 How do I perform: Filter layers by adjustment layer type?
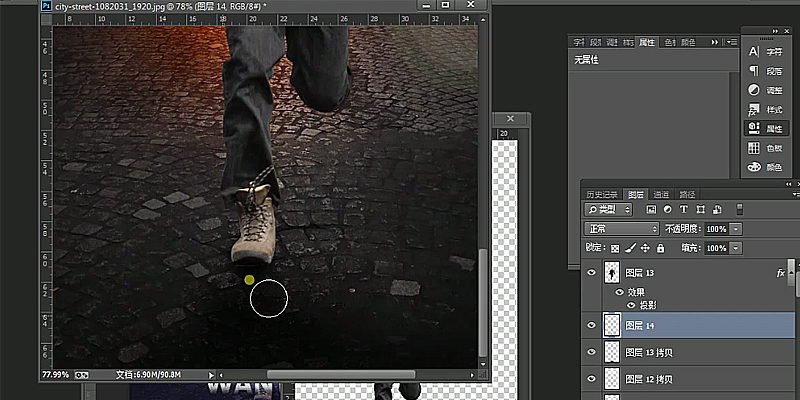[667, 209]
